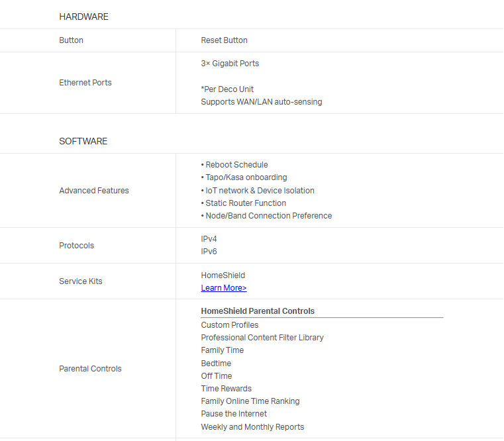
Task: Click the Service Kits row label
Action: tap(81, 281)
